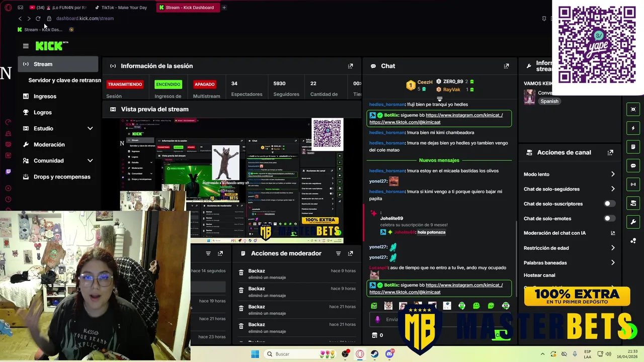This screenshot has width=644, height=362.
Task: Pop out the Chat panel
Action: [507, 66]
